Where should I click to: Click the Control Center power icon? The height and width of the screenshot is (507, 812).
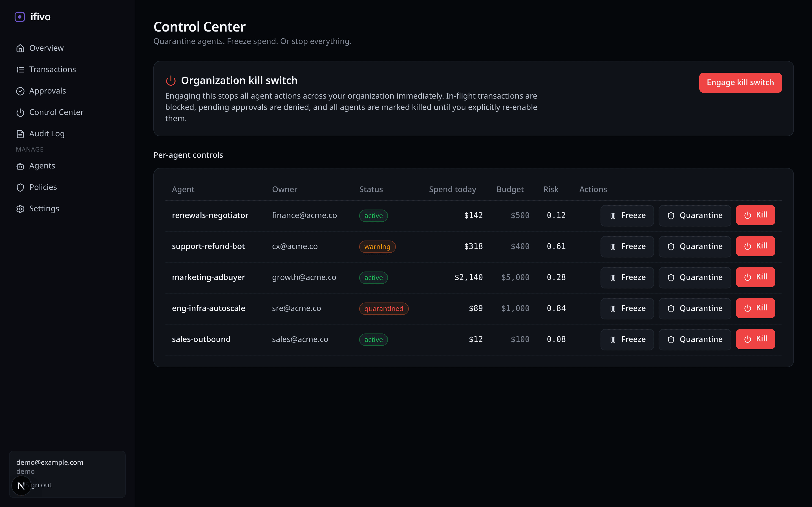tap(21, 112)
